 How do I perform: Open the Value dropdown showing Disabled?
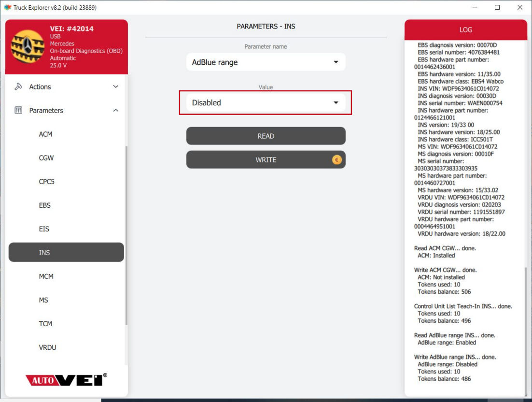266,102
